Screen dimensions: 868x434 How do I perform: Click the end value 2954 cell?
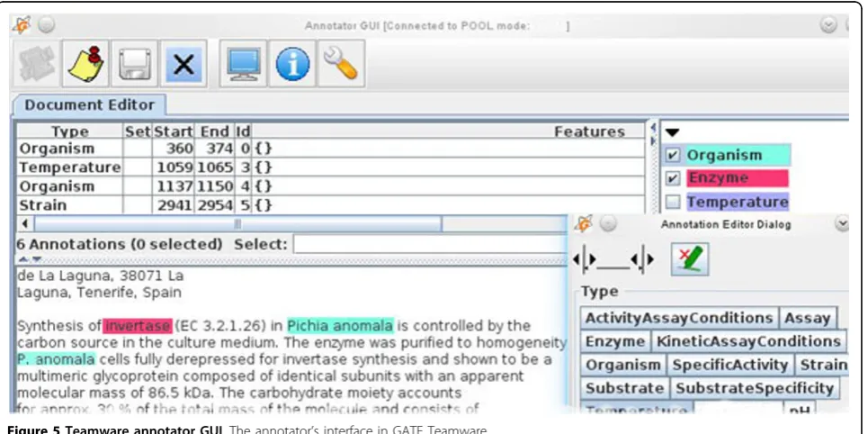pos(215,204)
